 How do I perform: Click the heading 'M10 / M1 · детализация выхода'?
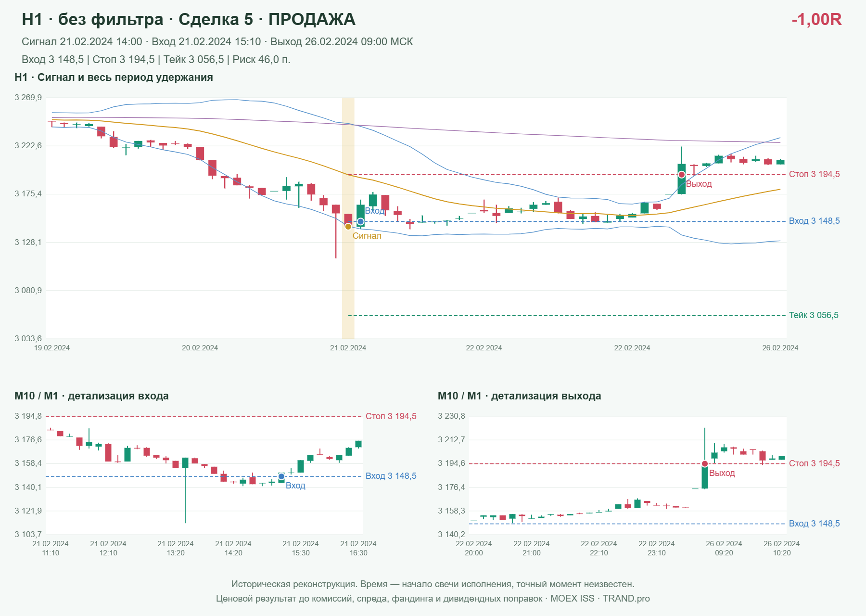click(x=519, y=396)
